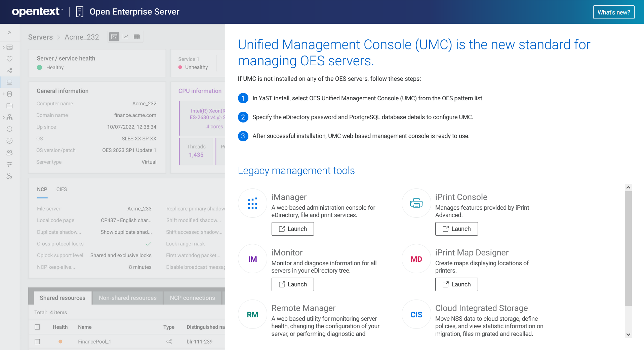Click the What's new? button
This screenshot has height=350, width=644.
tap(613, 12)
